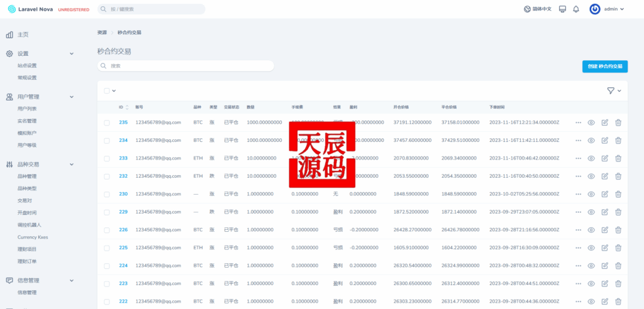
Task: Collapse the 用户管理 sidebar section
Action: point(72,97)
